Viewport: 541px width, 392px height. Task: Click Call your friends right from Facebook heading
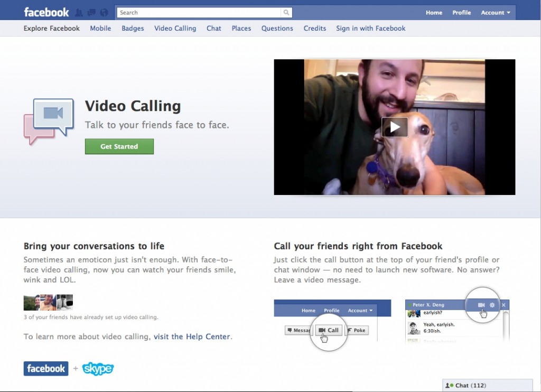[358, 246]
